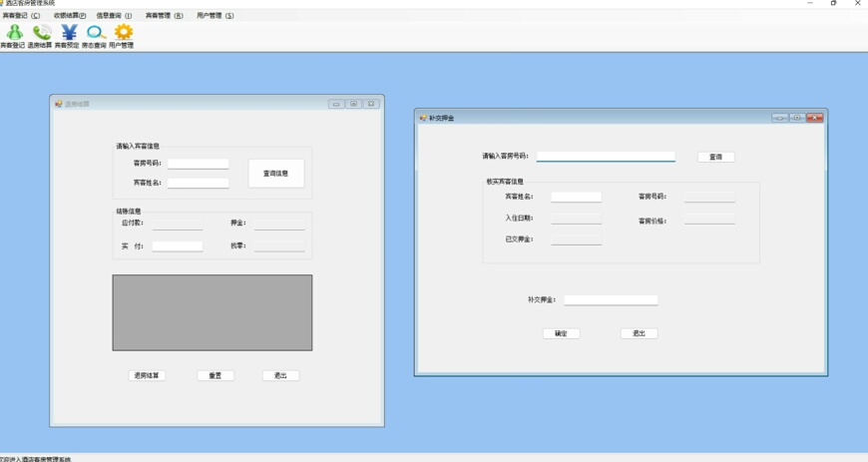
Task: Click the 退房结算 window title bar icon
Action: pyautogui.click(x=59, y=104)
